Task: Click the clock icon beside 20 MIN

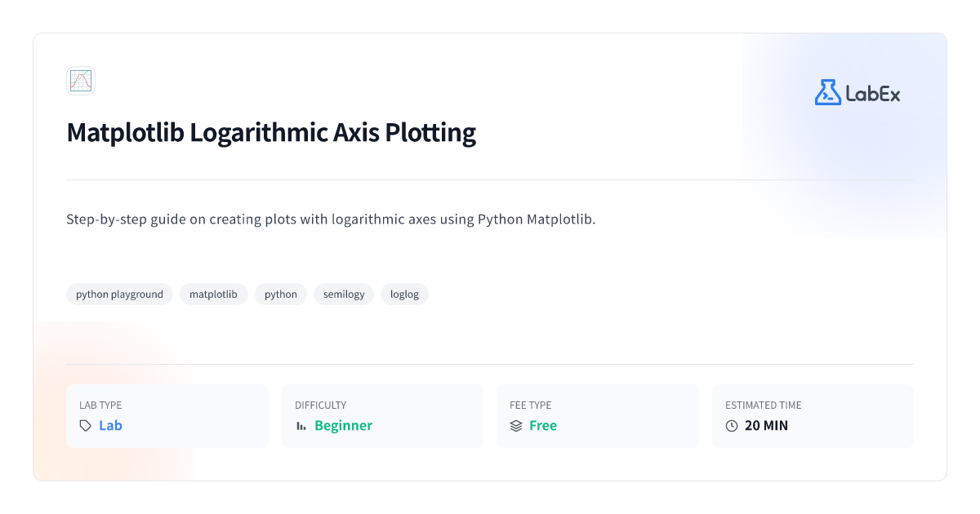Action: coord(732,426)
